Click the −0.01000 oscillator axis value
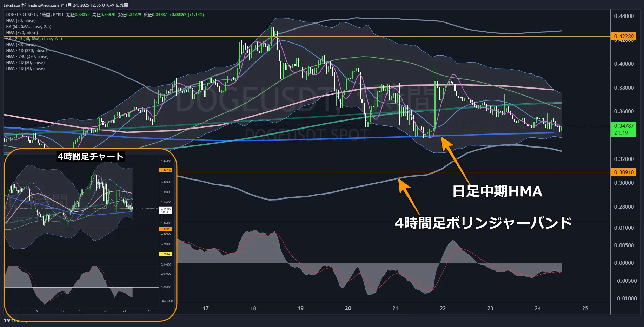The image size is (644, 327). pos(625,299)
